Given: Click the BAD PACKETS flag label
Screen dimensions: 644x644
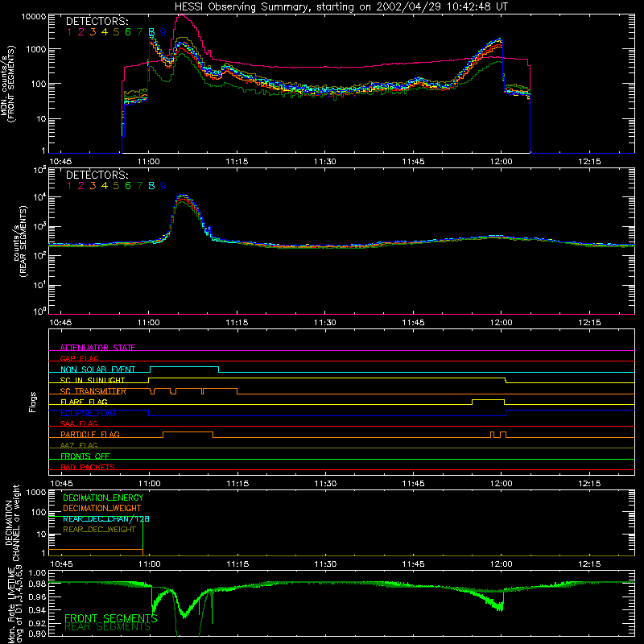Looking at the screenshot, I should pyautogui.click(x=88, y=467).
